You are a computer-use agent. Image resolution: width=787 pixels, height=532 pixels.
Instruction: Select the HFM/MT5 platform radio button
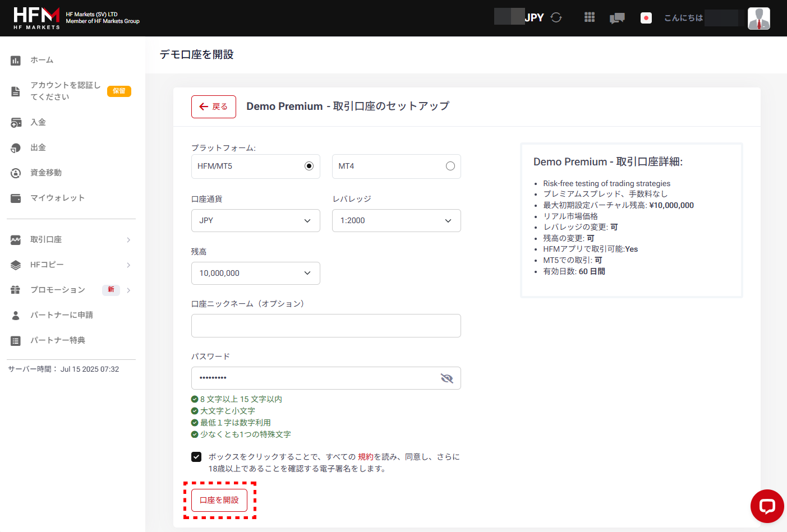pos(309,166)
